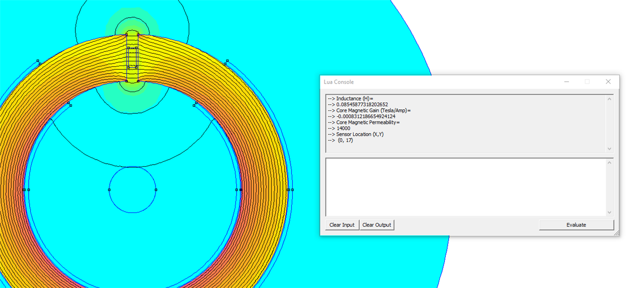Click the input pane scroll down arrow
This screenshot has width=644, height=288.
(610, 212)
